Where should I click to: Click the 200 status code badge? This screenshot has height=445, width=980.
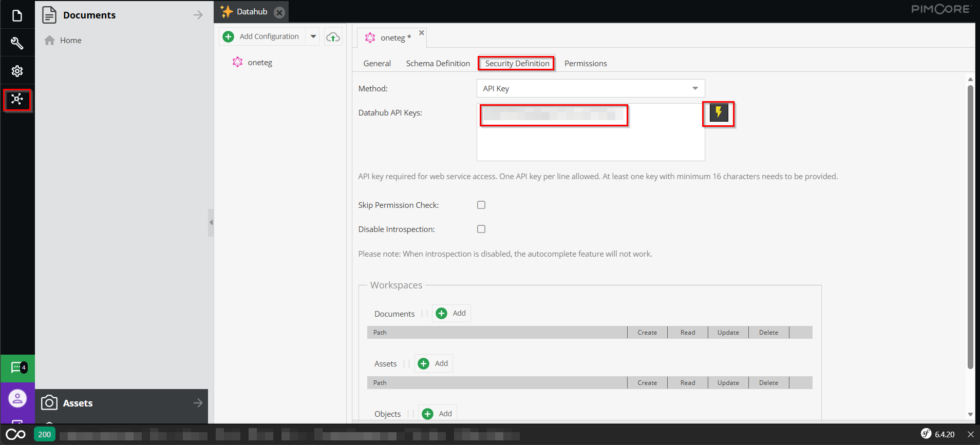pos(45,435)
